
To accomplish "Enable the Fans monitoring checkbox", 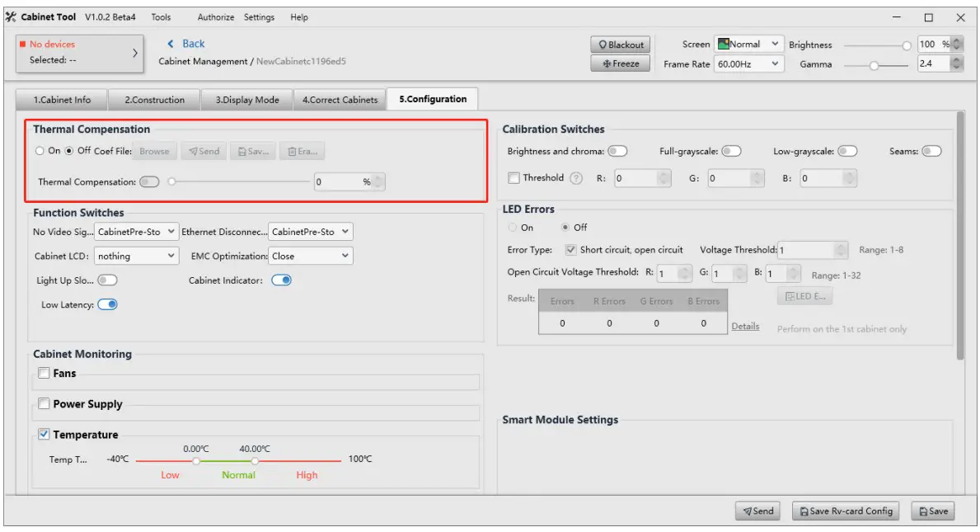I will click(x=44, y=374).
